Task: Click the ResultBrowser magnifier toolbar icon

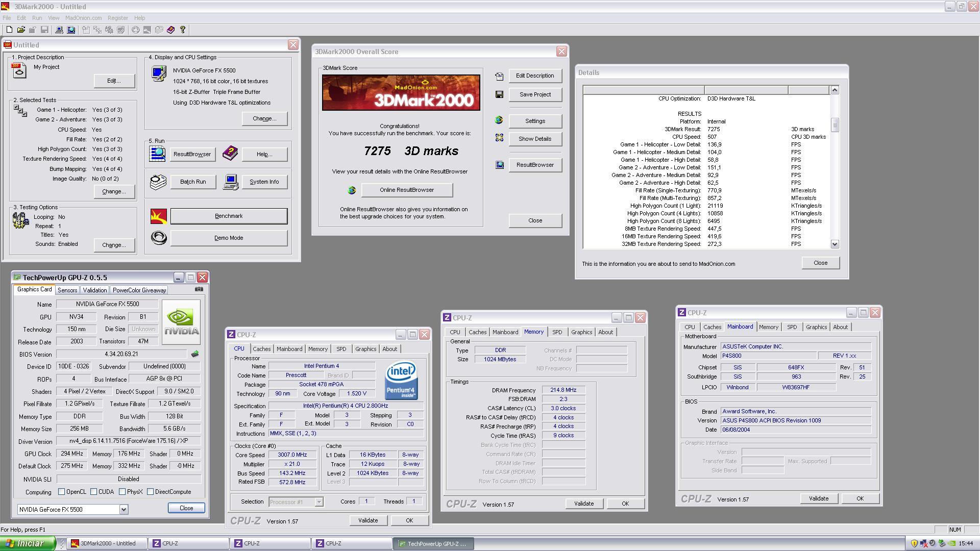Action: [71, 30]
